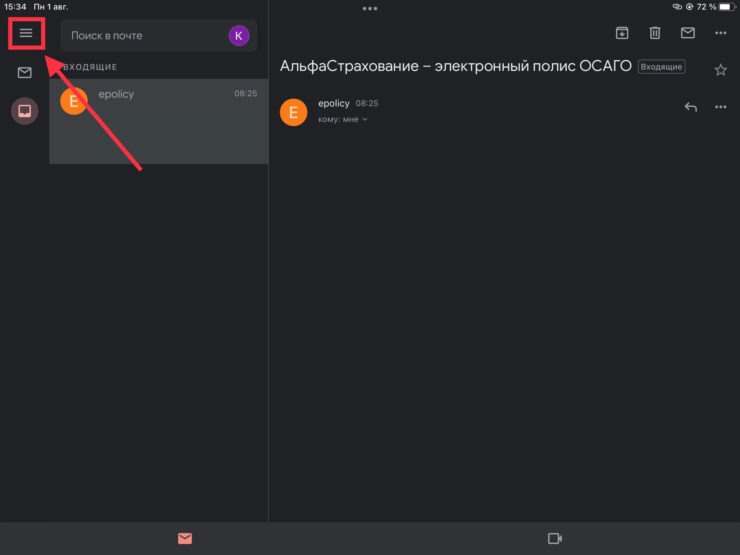Select the inbox tray icon in sidebar

[25, 111]
